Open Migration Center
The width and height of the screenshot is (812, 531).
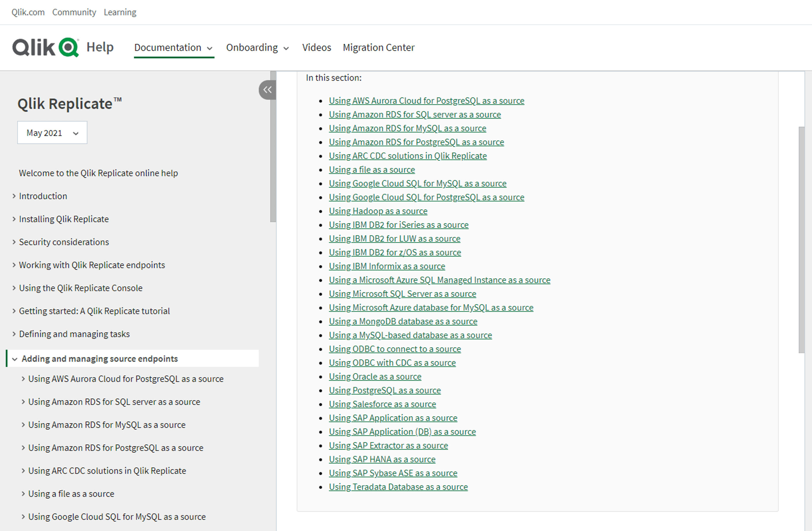point(378,47)
